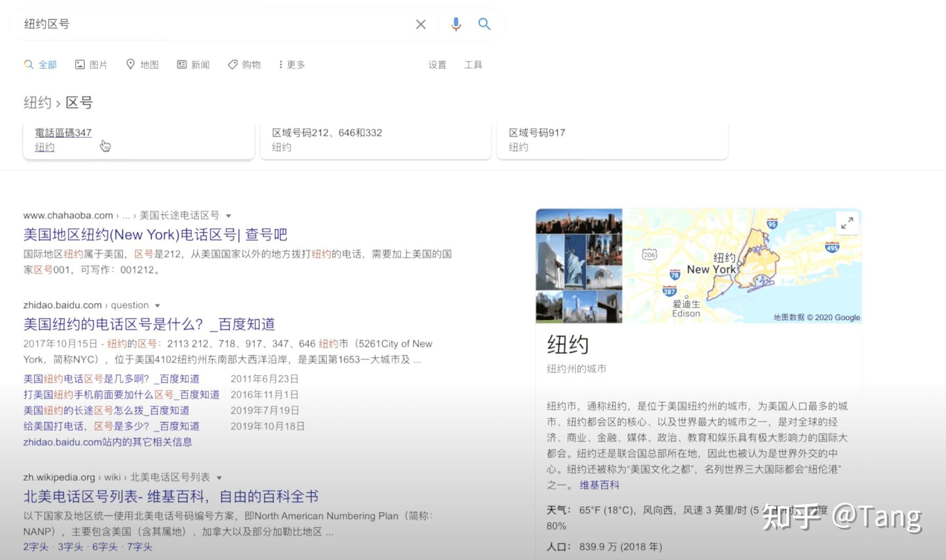Open 打美国纽约手机前面要加什么区号 sublink
The image size is (946, 560).
(x=121, y=395)
